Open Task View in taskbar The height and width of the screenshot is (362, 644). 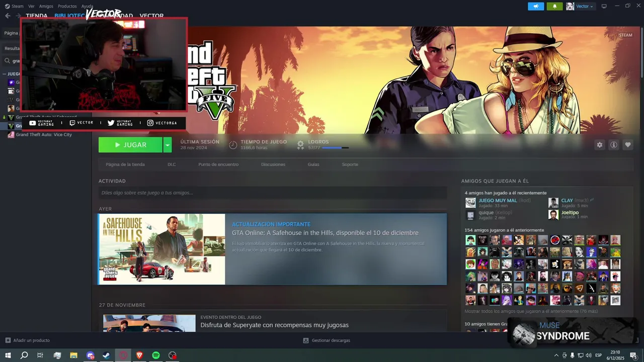(x=40, y=355)
